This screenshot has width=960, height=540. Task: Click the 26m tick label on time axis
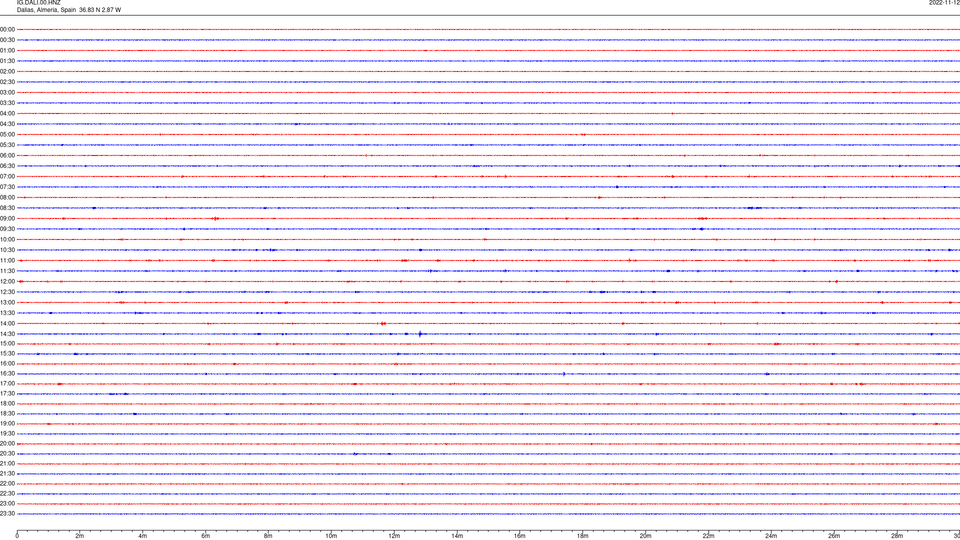(x=834, y=536)
